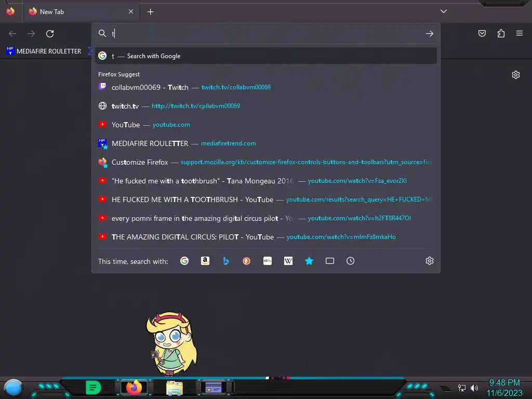Reload the current page

[50, 34]
